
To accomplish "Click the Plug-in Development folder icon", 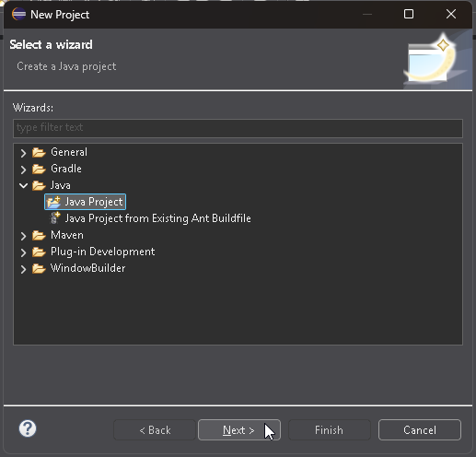I will (x=39, y=252).
